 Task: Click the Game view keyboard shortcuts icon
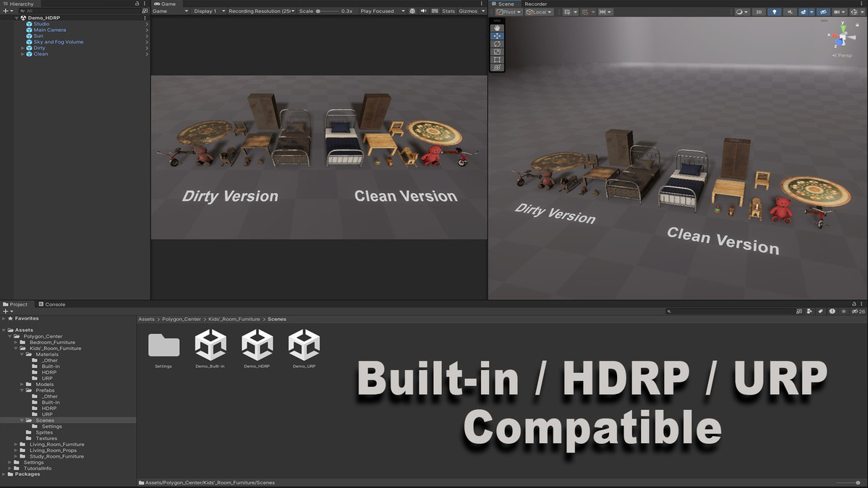(434, 11)
